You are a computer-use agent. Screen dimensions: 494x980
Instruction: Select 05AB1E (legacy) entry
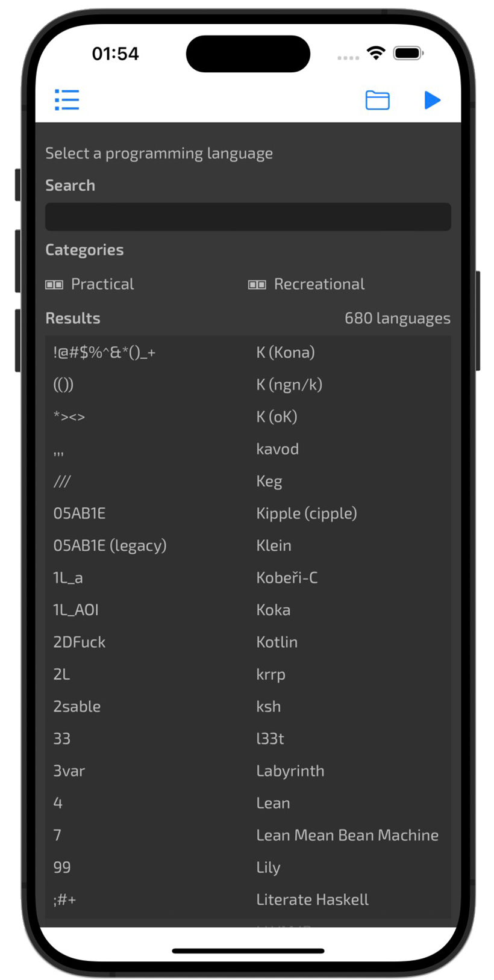pyautogui.click(x=110, y=545)
